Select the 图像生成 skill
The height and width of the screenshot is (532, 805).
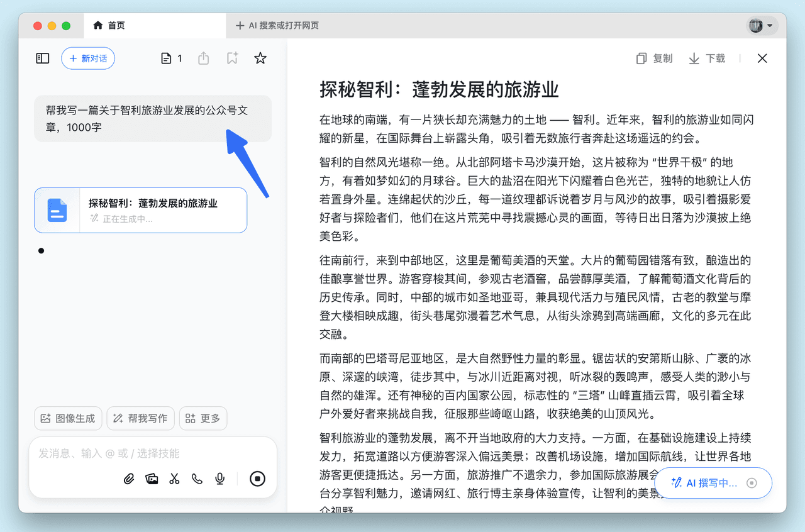coord(68,418)
